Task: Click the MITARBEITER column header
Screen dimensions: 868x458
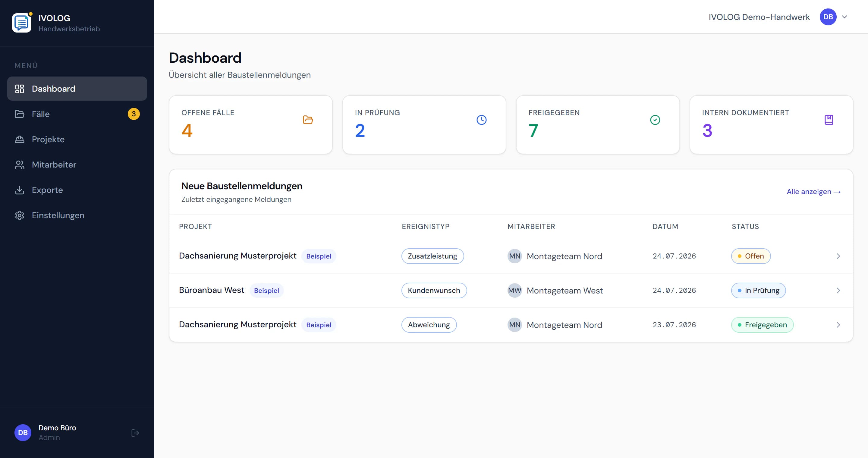Action: point(531,227)
